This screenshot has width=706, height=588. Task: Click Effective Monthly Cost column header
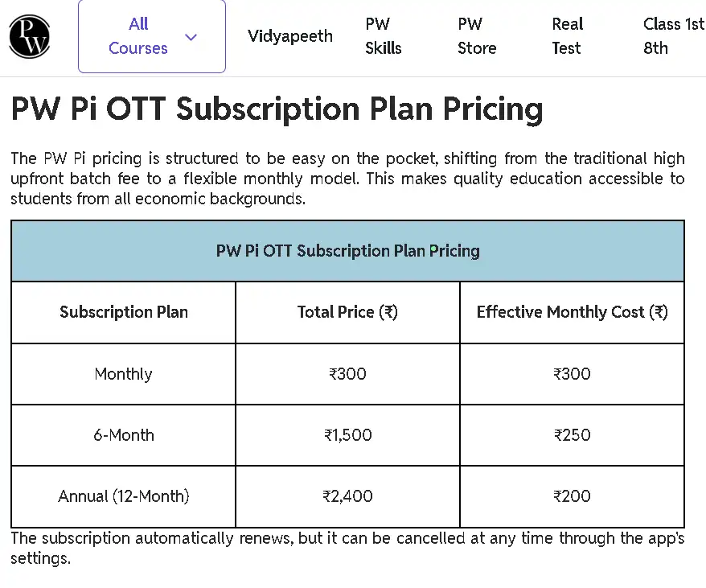pyautogui.click(x=572, y=312)
